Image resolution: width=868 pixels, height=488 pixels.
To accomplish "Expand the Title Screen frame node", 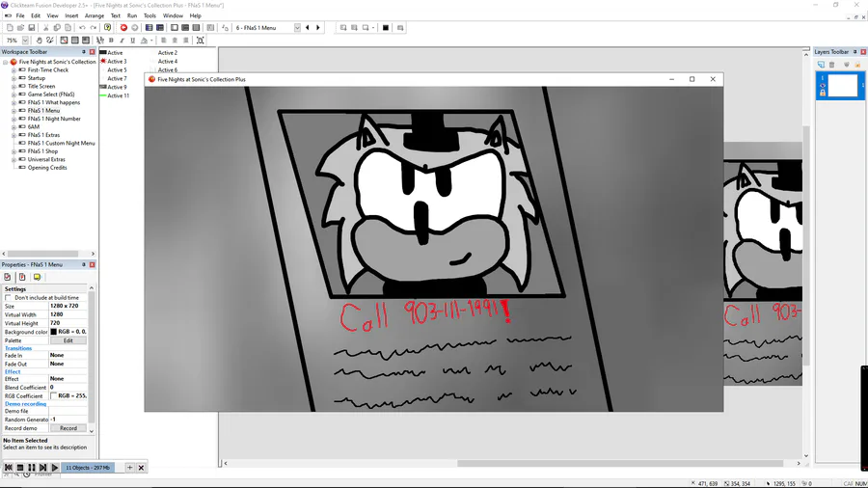I will click(14, 86).
